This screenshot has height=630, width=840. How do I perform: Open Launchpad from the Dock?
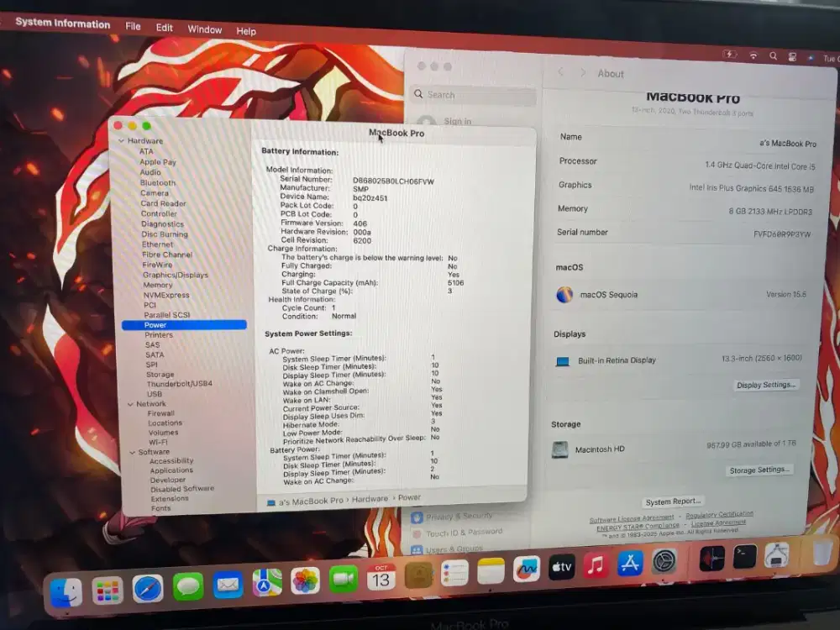point(108,591)
